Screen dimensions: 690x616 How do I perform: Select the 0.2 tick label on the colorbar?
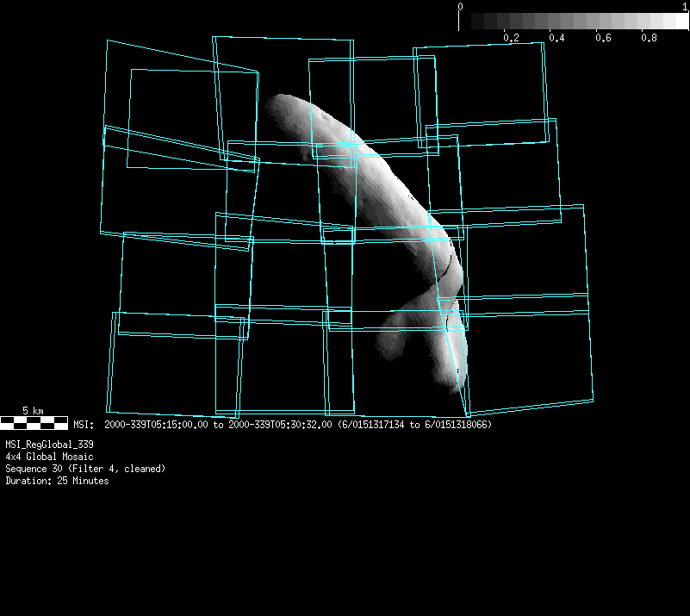pos(511,39)
